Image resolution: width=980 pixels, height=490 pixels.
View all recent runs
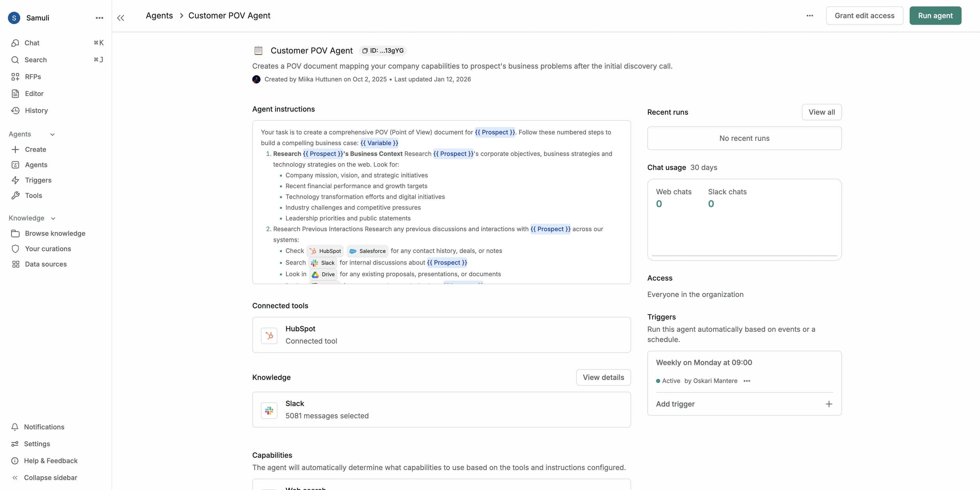821,112
